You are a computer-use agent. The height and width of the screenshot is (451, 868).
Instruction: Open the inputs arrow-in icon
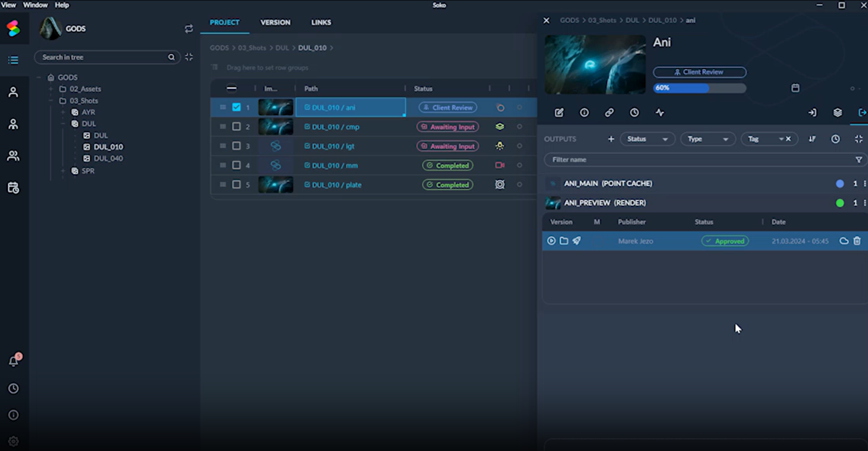coord(812,113)
